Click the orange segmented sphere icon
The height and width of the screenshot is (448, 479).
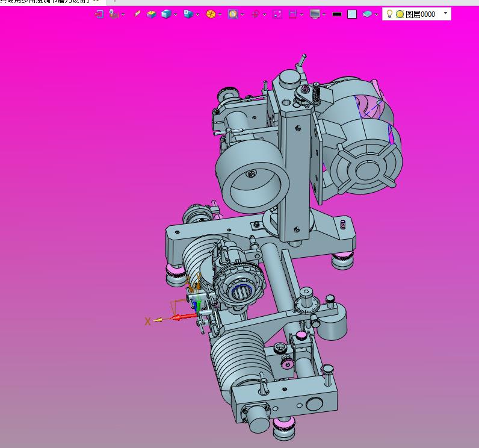pyautogui.click(x=210, y=14)
